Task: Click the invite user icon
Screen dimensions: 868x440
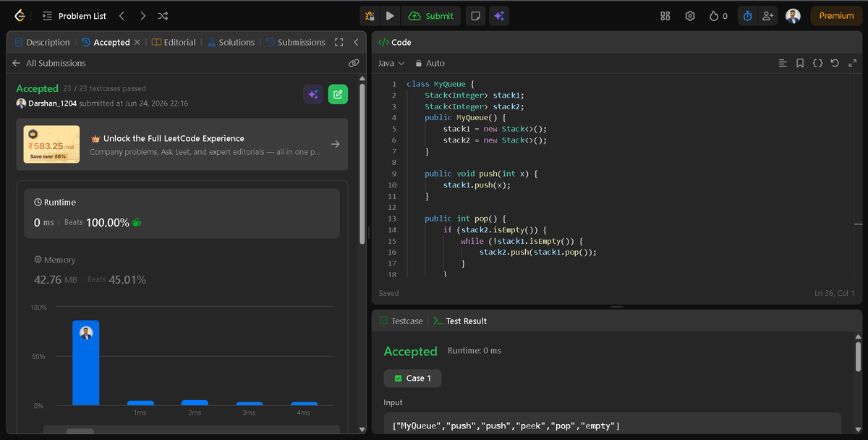Action: [x=767, y=16]
